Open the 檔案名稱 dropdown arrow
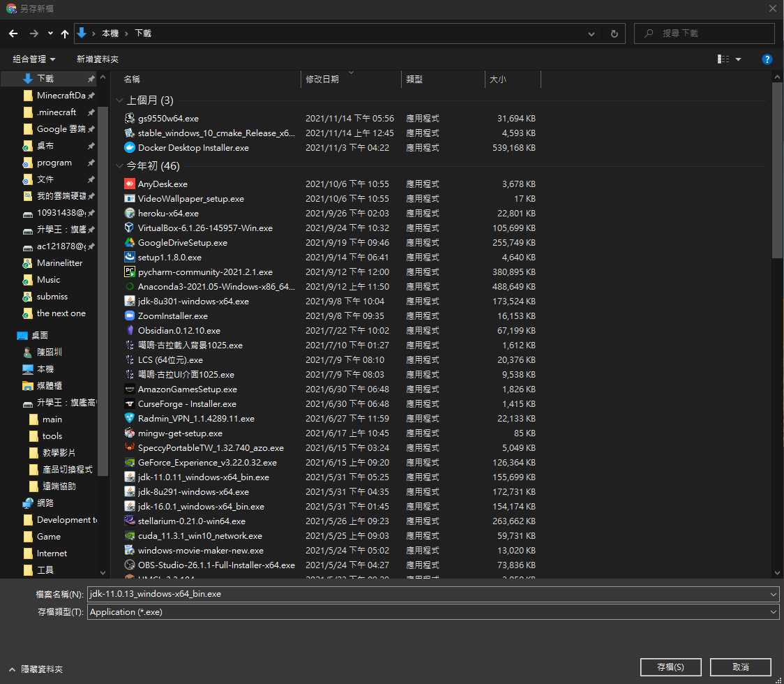 pos(774,594)
